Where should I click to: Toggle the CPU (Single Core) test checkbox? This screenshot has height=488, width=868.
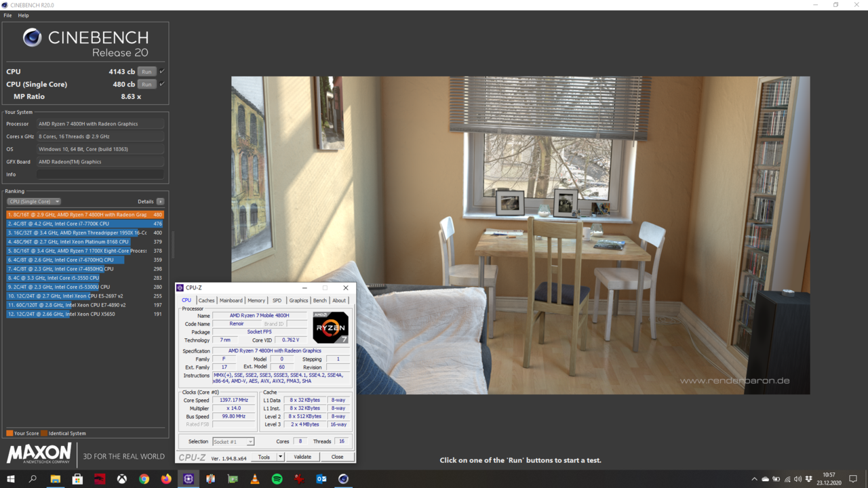[162, 84]
